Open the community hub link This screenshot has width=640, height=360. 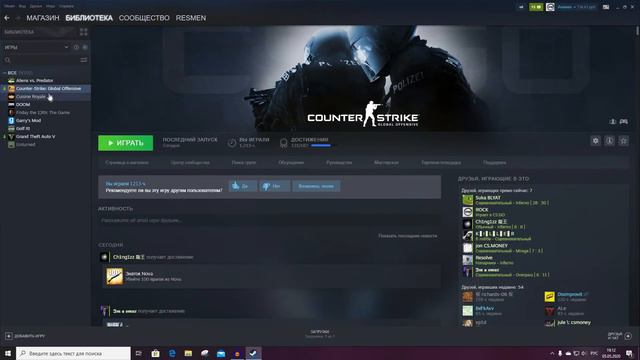click(x=190, y=162)
